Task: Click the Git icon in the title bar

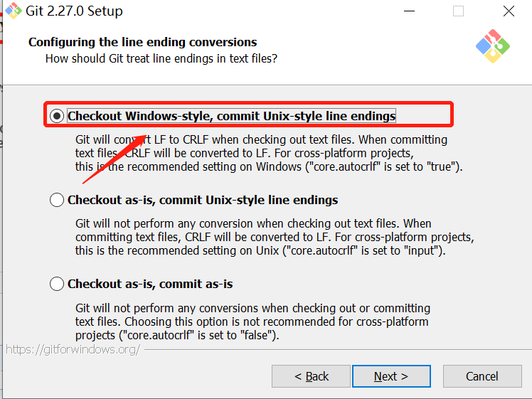Action: (x=14, y=11)
